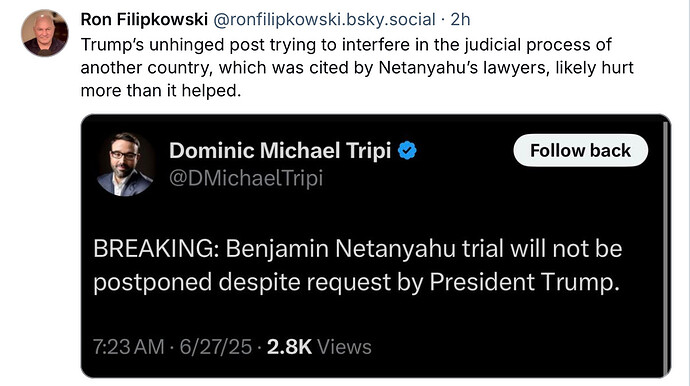Screen dimensions: 690x386
Task: Click the 6/27/25 date
Action: (x=216, y=347)
